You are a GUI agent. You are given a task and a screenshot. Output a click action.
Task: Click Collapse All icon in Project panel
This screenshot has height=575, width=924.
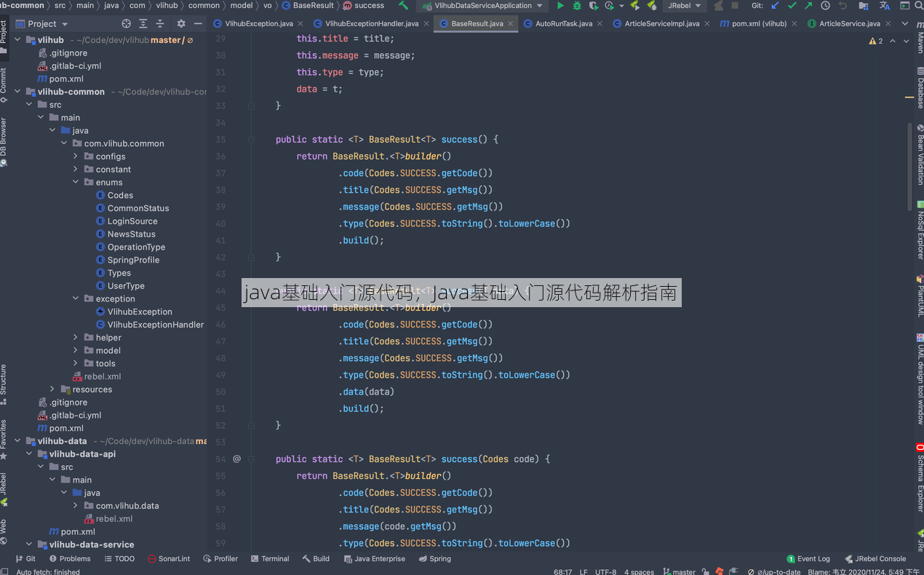point(160,24)
